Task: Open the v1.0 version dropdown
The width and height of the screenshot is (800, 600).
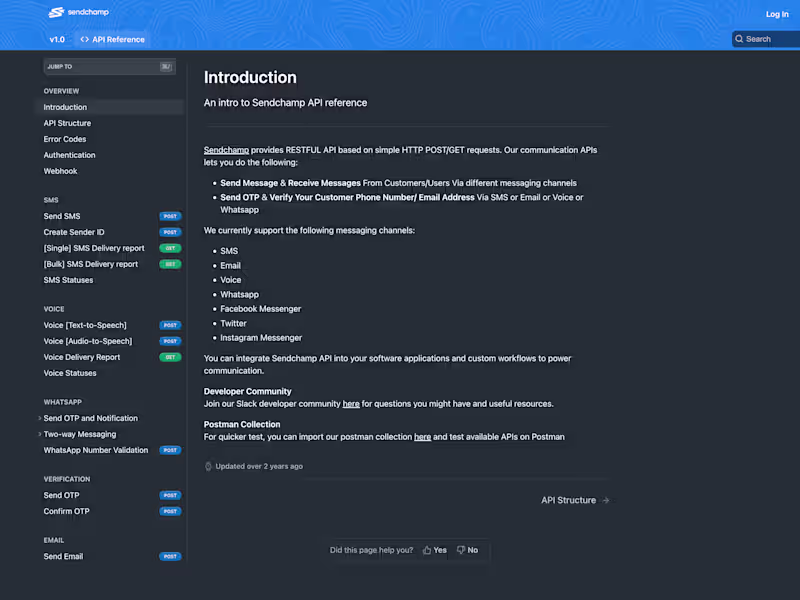Action: [57, 40]
